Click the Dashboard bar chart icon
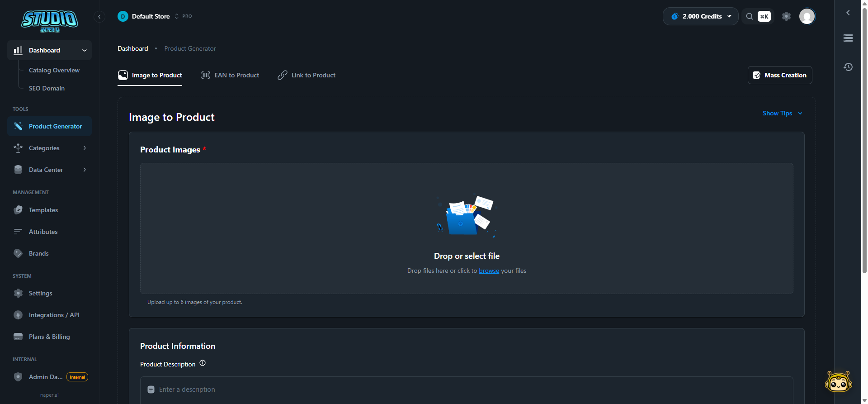 point(18,50)
